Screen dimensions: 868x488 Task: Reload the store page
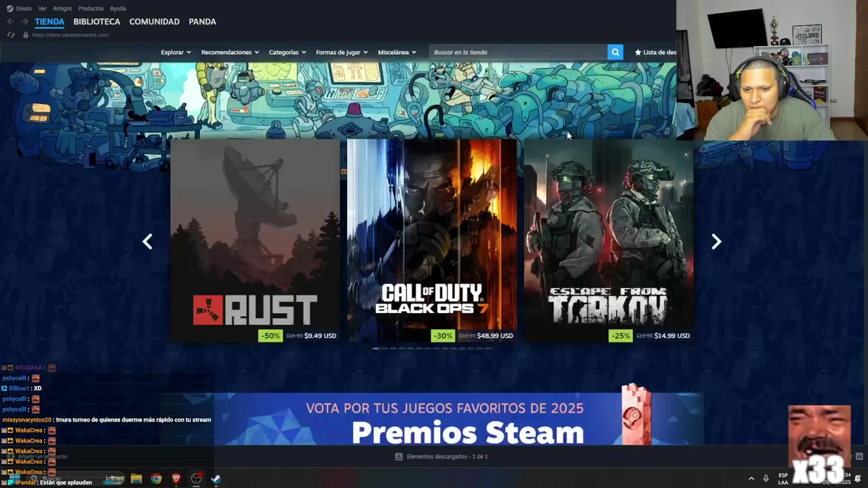11,35
